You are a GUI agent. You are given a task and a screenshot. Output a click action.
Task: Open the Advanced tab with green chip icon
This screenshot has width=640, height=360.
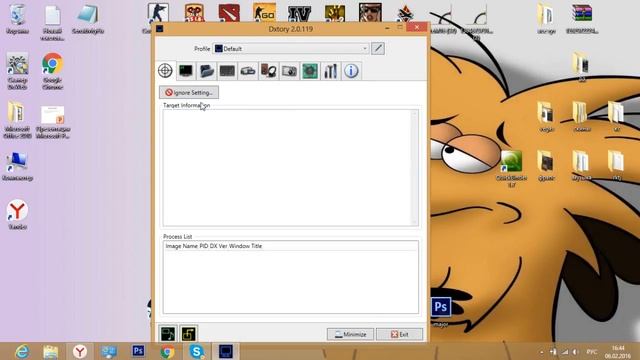coord(310,71)
